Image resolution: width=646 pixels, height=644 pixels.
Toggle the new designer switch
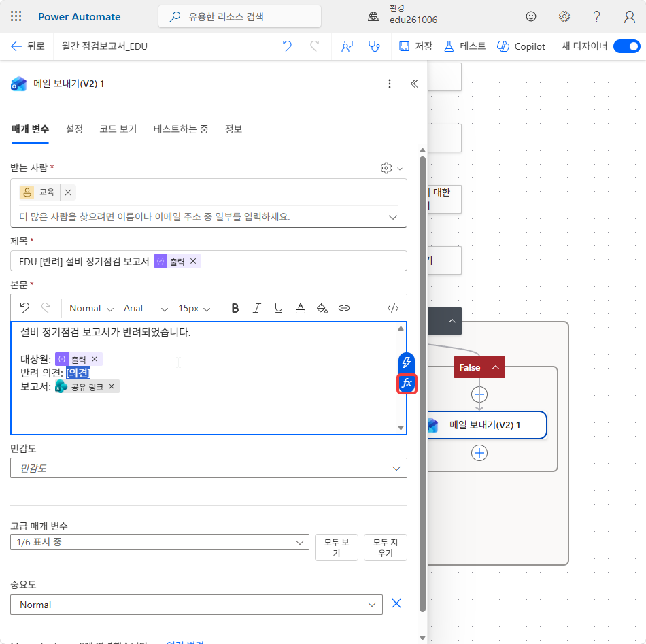[x=626, y=46]
